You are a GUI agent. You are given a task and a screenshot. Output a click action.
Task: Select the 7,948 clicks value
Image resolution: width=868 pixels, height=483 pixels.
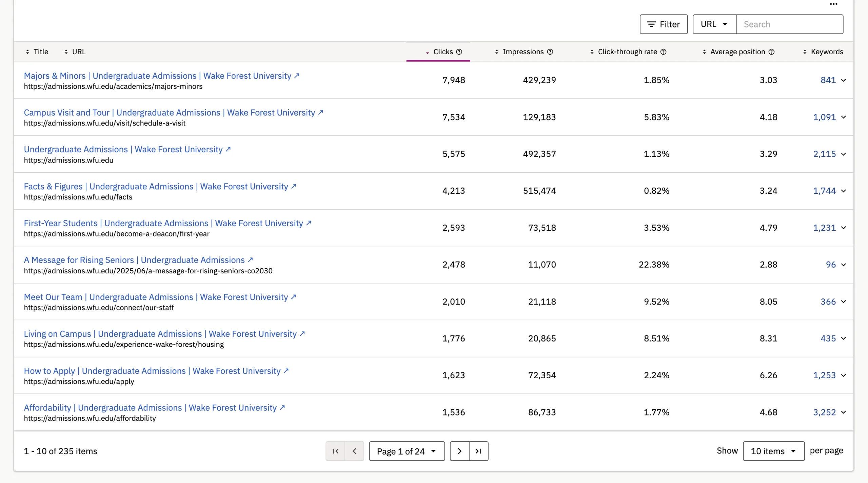click(x=453, y=80)
